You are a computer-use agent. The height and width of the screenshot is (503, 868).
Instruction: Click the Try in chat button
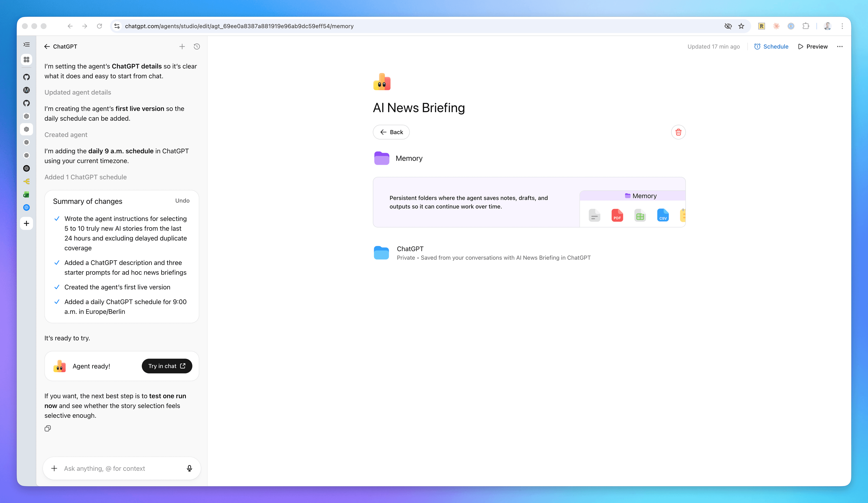[x=167, y=366]
